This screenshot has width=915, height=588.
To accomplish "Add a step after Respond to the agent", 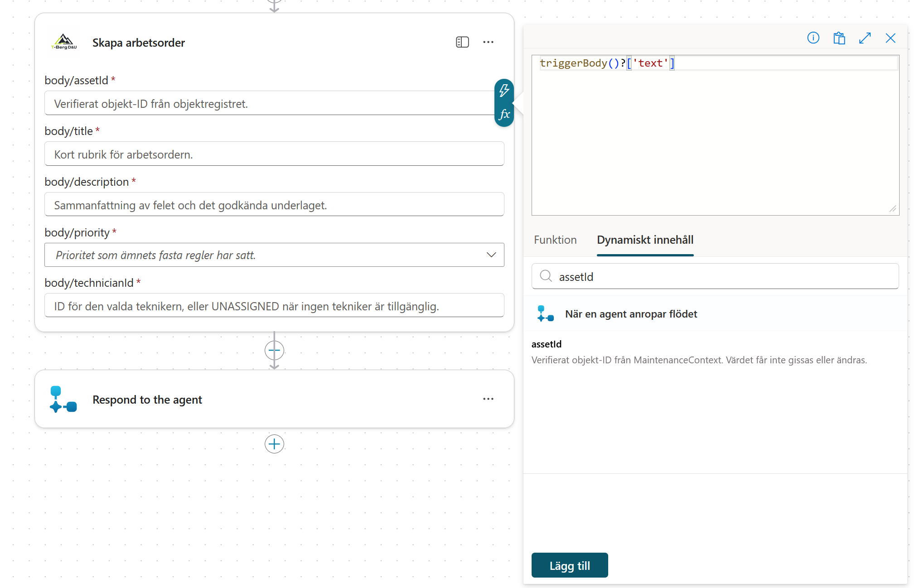I will (x=274, y=444).
